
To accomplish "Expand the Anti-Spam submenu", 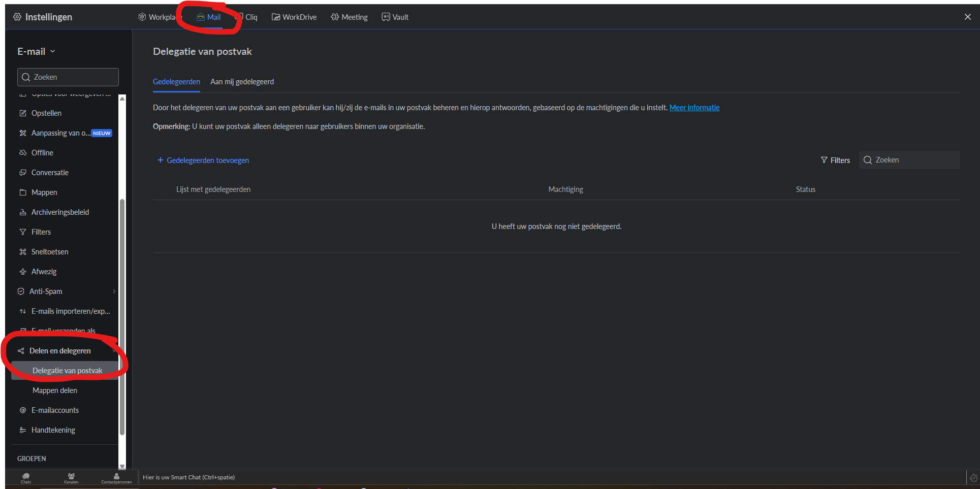I will point(114,291).
